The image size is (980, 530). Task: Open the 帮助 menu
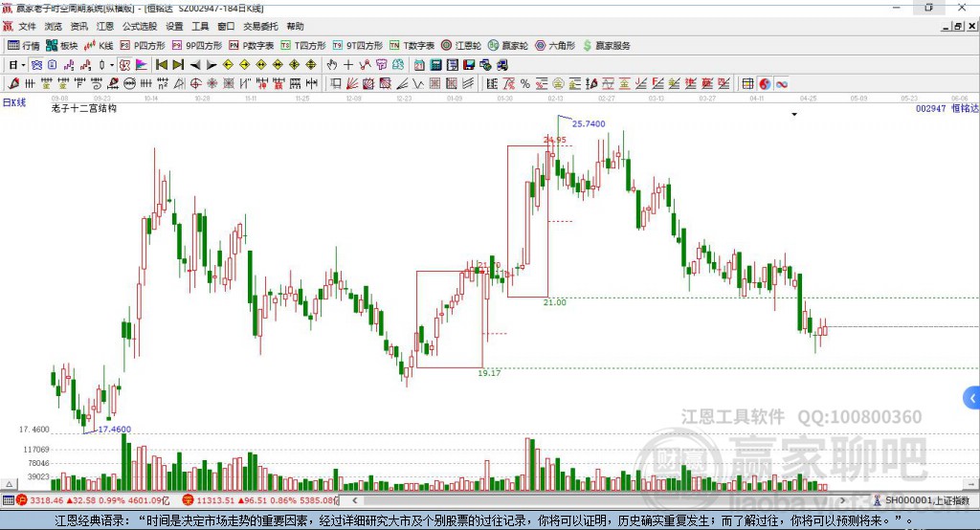(295, 26)
